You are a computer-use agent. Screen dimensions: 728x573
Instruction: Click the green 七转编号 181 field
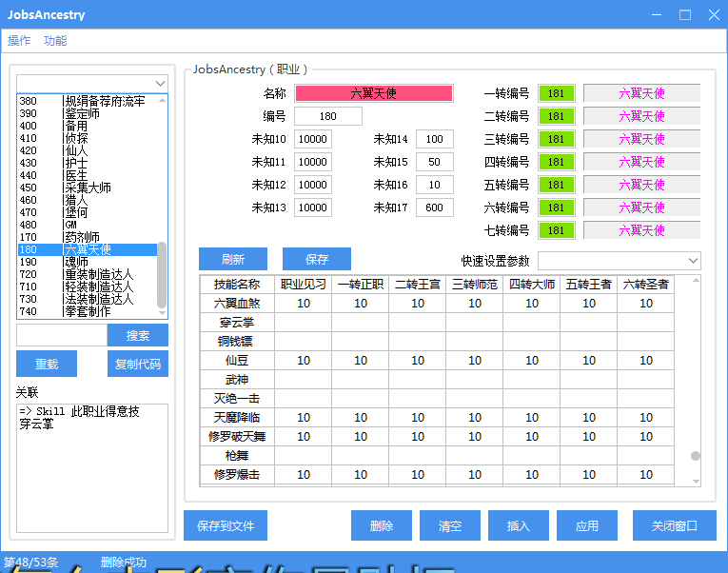556,230
